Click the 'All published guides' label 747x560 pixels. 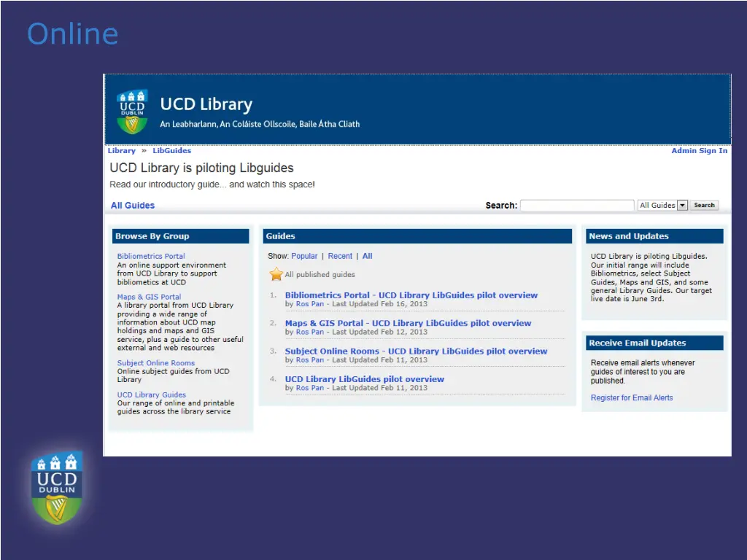(320, 275)
